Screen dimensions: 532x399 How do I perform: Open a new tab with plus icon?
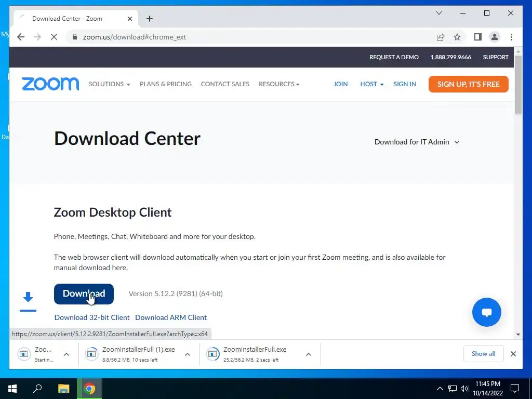[x=150, y=19]
